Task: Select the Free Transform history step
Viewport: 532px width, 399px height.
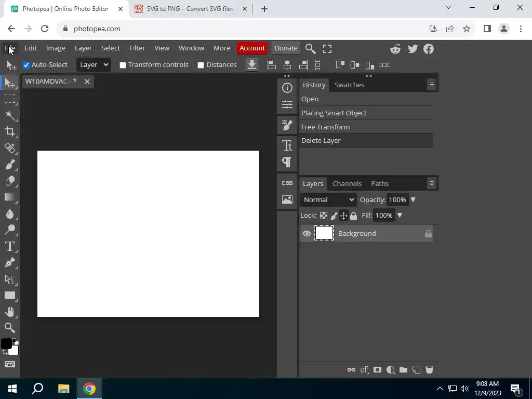Action: pos(366,127)
